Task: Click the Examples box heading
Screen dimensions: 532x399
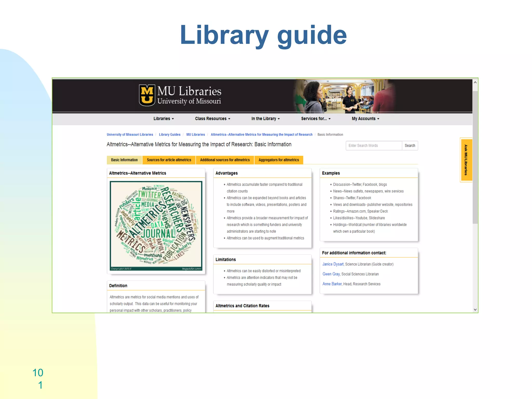Action: pos(331,173)
